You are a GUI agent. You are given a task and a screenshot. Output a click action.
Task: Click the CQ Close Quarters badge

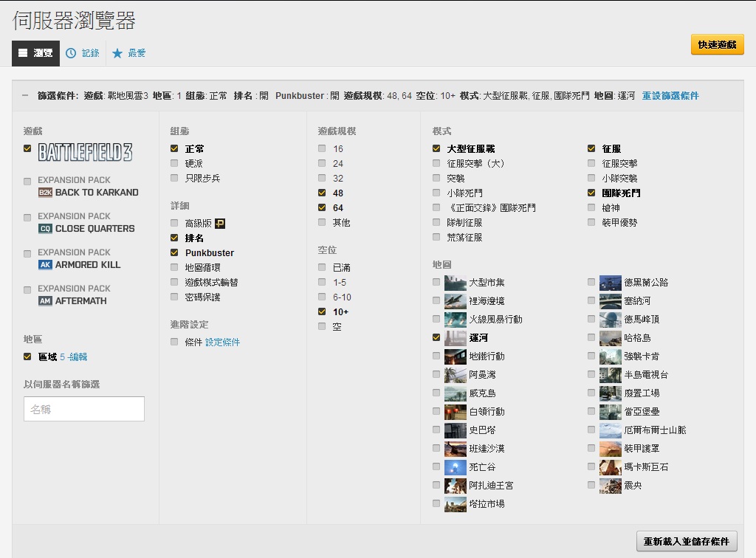coord(45,229)
